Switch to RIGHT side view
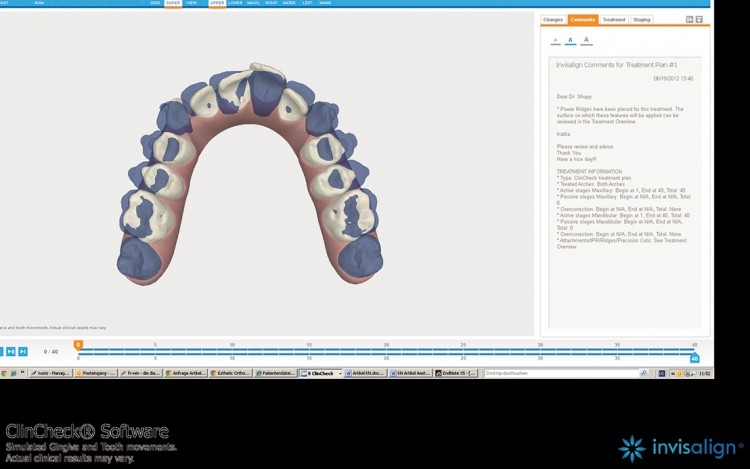This screenshot has height=469, width=750. 271,3
